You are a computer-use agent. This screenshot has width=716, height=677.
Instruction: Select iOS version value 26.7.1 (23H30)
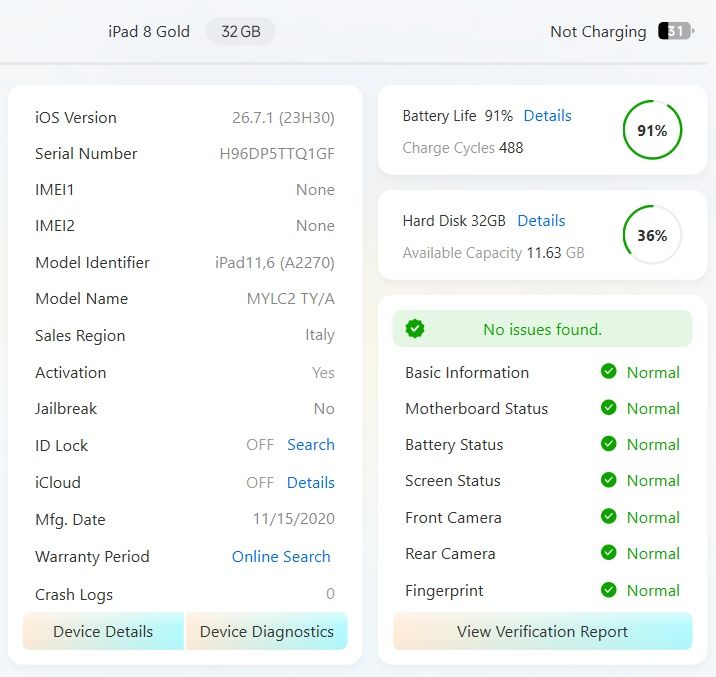pyautogui.click(x=283, y=118)
